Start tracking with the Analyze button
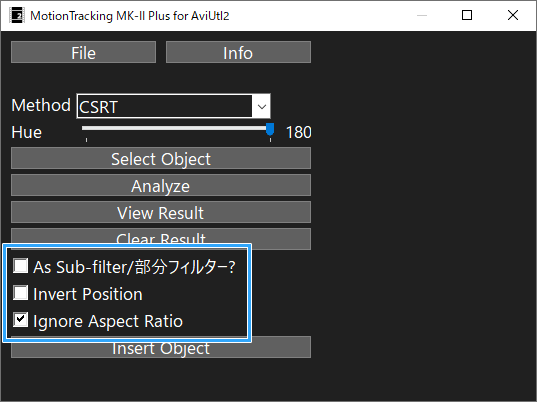Screen dimensions: 537x402 [161, 185]
